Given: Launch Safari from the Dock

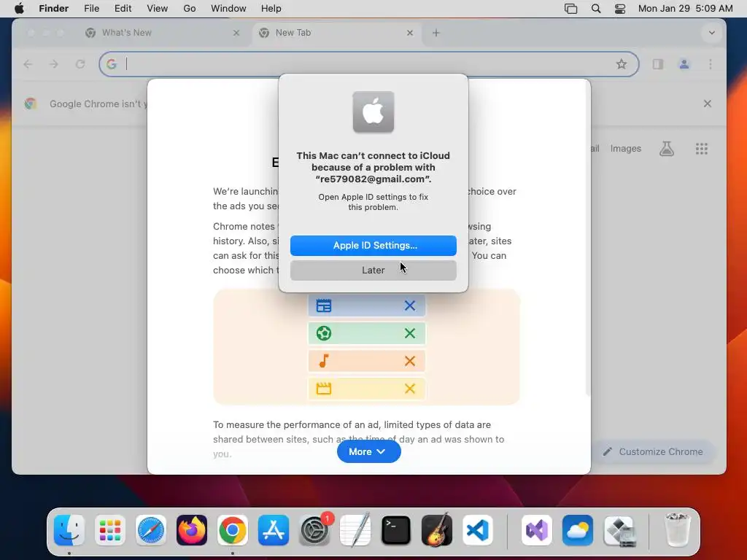Looking at the screenshot, I should click(x=151, y=530).
